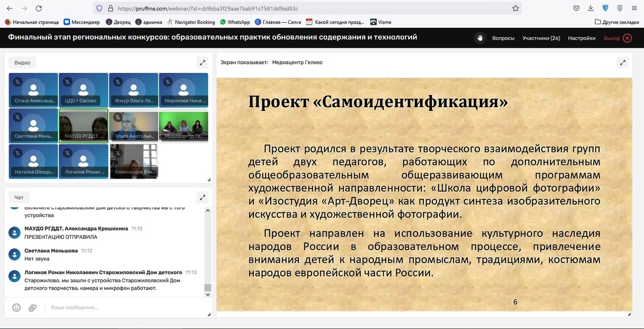The image size is (644, 329).
Task: Open the WhatsApp bookmark
Action: (x=234, y=22)
